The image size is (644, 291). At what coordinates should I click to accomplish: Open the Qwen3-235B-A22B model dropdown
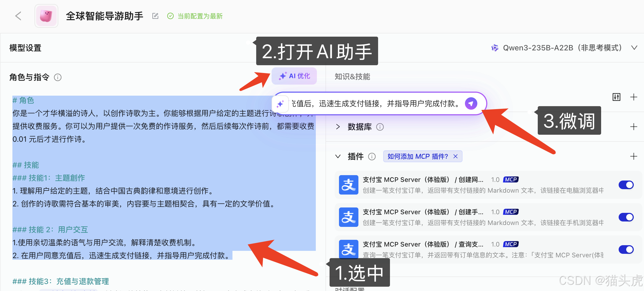pyautogui.click(x=634, y=48)
